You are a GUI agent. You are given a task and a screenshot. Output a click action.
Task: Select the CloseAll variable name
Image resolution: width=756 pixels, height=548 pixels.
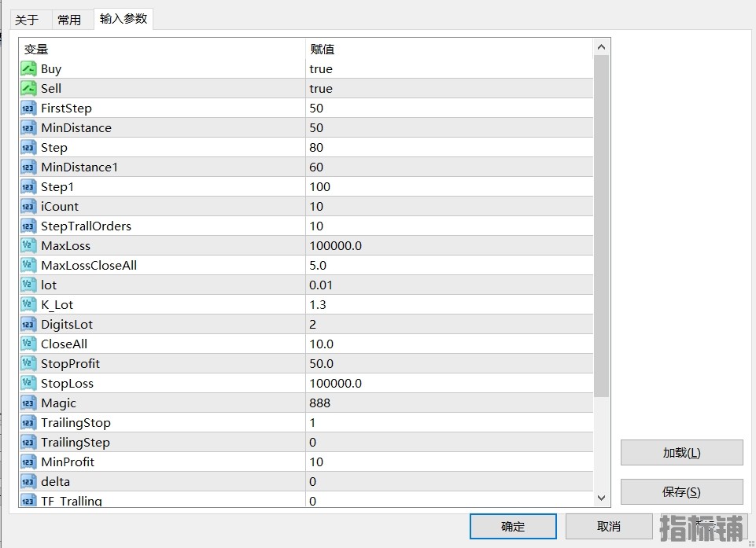[65, 344]
